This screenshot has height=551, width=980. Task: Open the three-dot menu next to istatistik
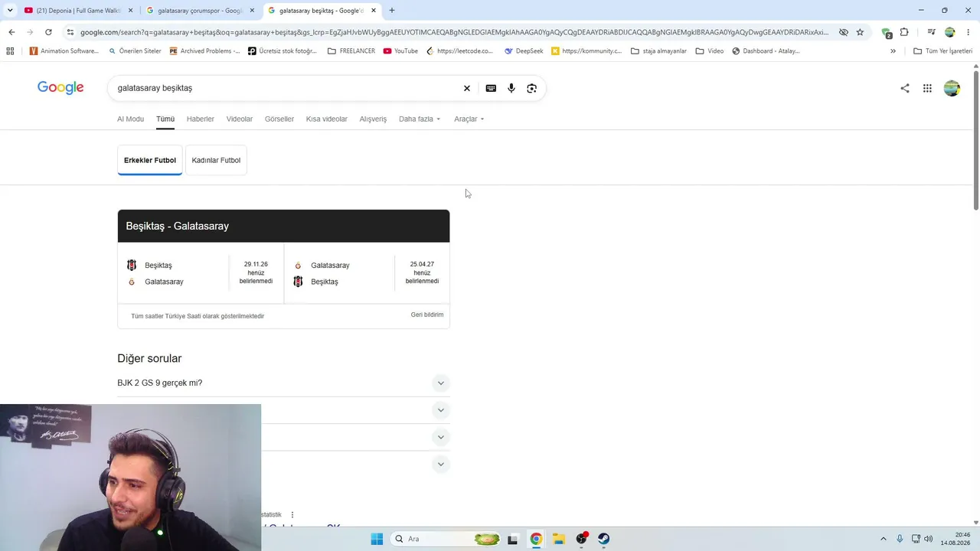pyautogui.click(x=292, y=515)
